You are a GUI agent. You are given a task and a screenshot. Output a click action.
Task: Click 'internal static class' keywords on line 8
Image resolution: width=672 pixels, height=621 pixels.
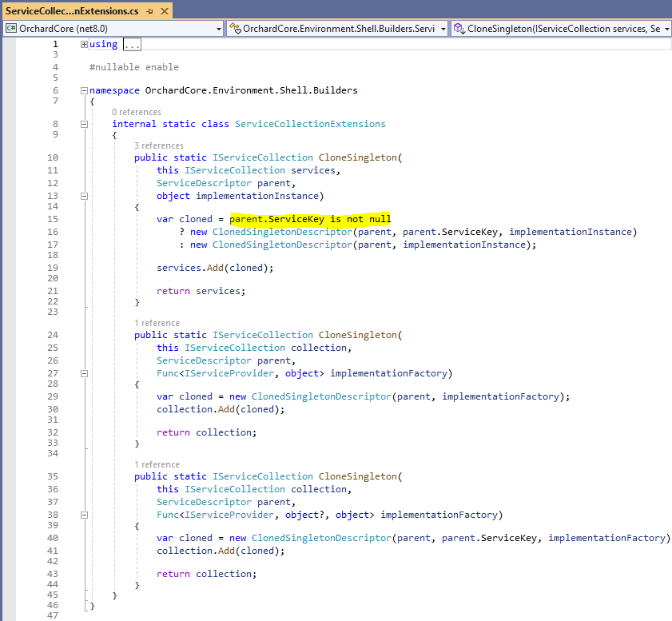(170, 124)
